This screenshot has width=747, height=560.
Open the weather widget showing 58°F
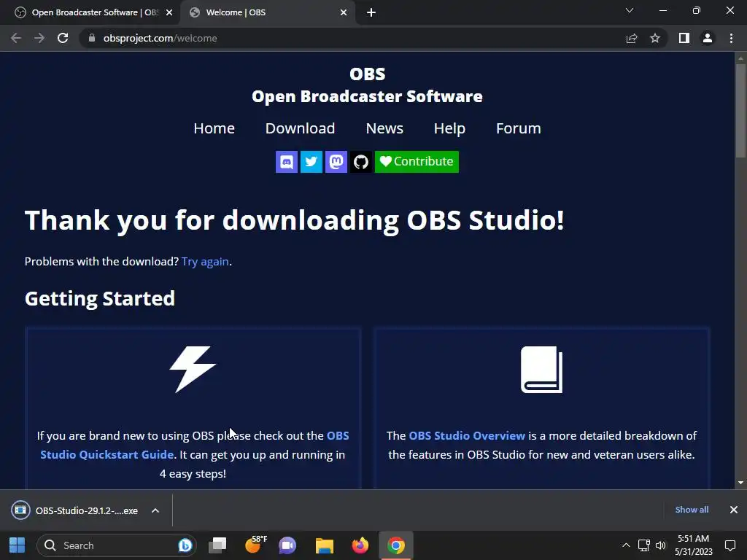(x=255, y=545)
